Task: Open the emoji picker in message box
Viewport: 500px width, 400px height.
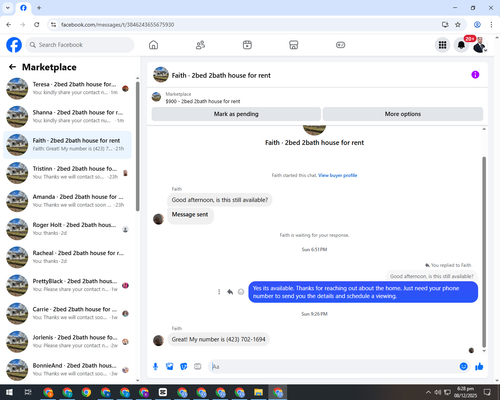Action: (x=463, y=367)
